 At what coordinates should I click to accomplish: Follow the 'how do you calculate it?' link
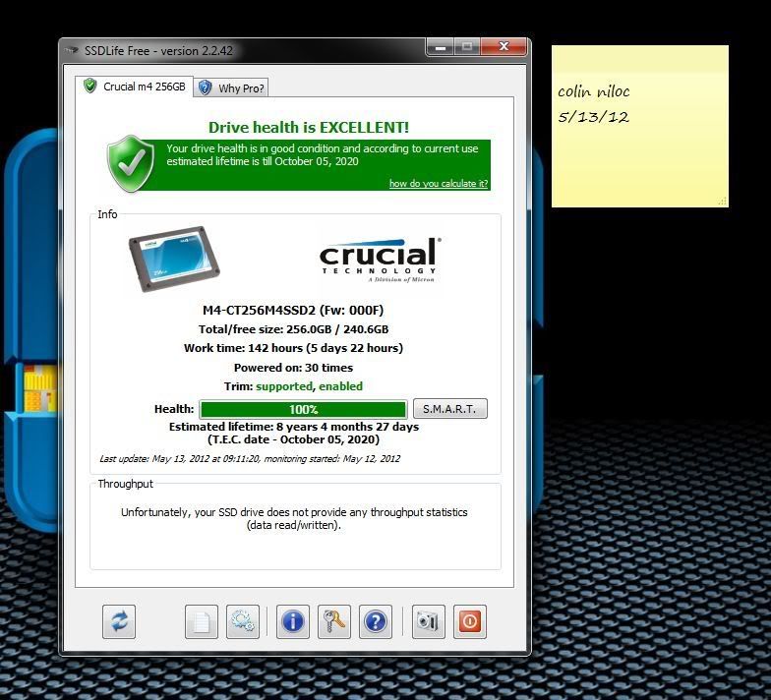click(x=439, y=183)
